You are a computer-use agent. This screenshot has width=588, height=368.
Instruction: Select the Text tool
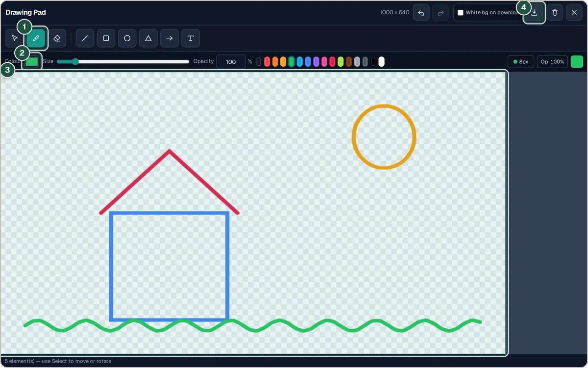pos(191,38)
